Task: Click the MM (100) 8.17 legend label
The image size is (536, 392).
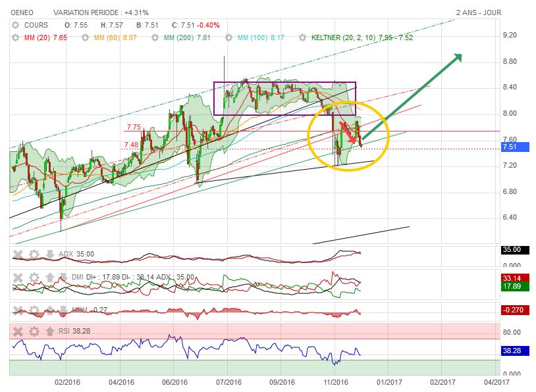Action: [261, 37]
